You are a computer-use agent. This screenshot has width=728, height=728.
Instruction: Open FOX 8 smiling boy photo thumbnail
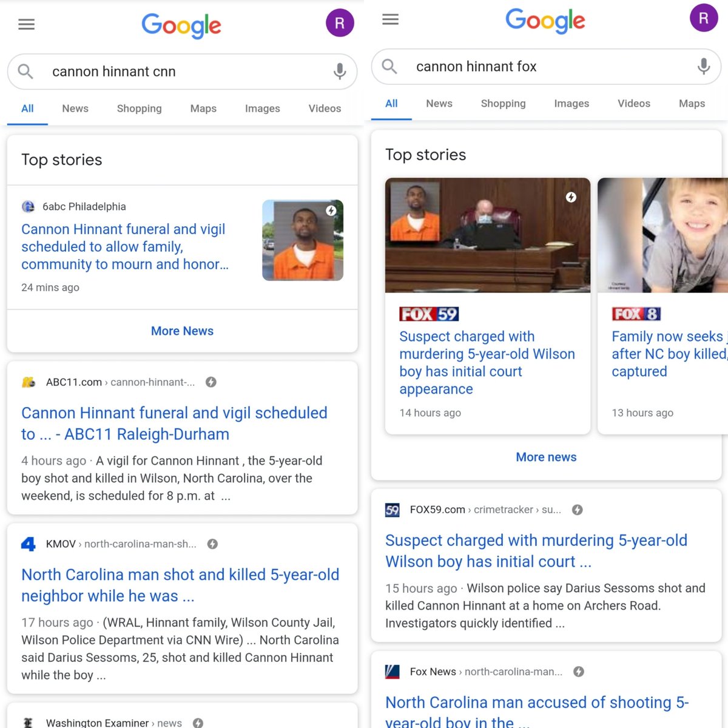[x=662, y=235]
